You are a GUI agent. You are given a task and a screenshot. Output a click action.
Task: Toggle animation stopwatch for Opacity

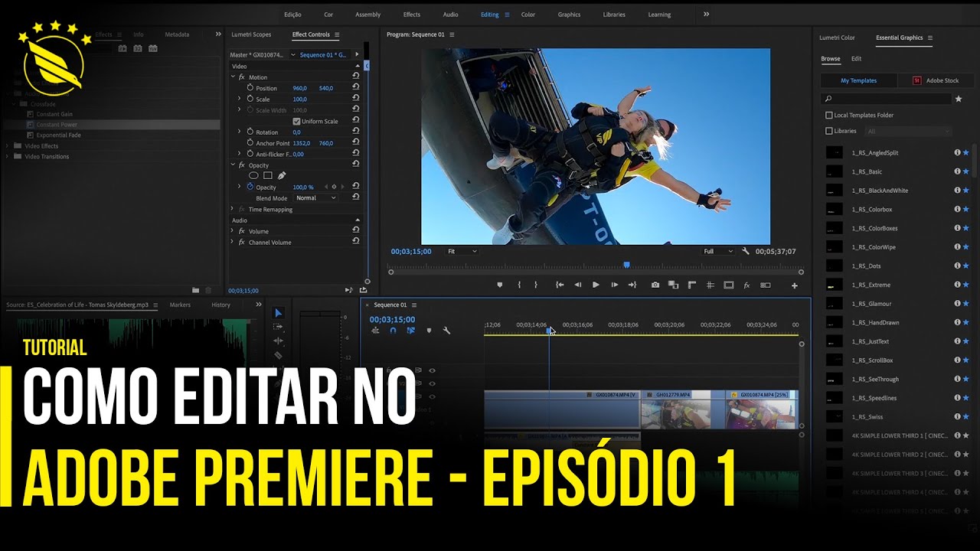[x=250, y=187]
